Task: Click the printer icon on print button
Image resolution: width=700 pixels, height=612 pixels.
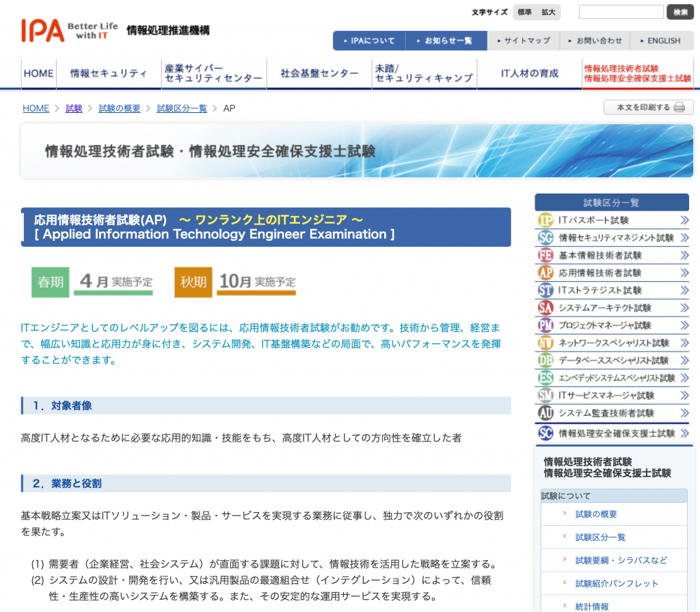Action: (679, 107)
